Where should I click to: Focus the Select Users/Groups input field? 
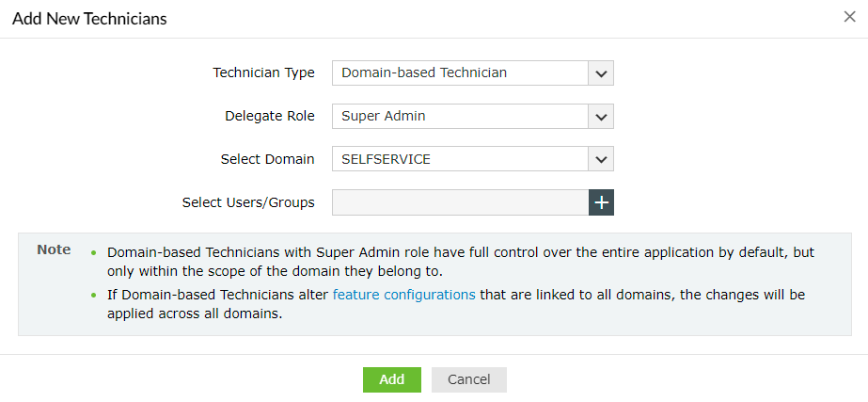point(460,202)
